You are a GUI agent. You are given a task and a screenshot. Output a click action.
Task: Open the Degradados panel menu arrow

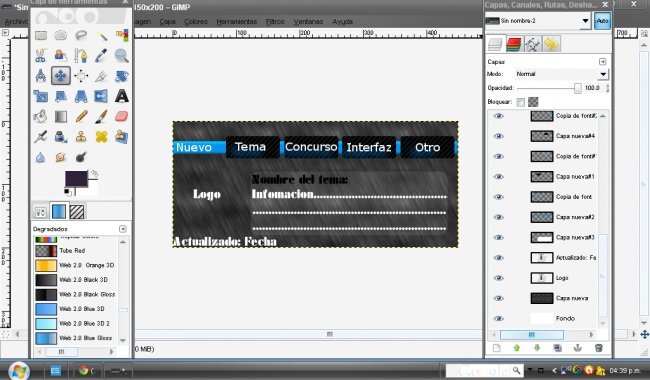coord(123,229)
